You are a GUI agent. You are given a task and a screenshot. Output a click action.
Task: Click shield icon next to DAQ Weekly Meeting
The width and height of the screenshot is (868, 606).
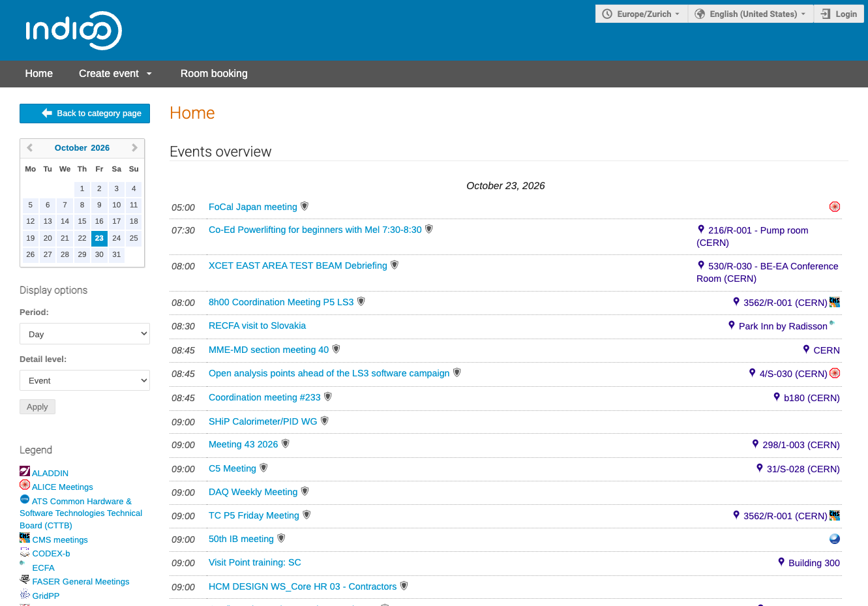[x=305, y=491]
